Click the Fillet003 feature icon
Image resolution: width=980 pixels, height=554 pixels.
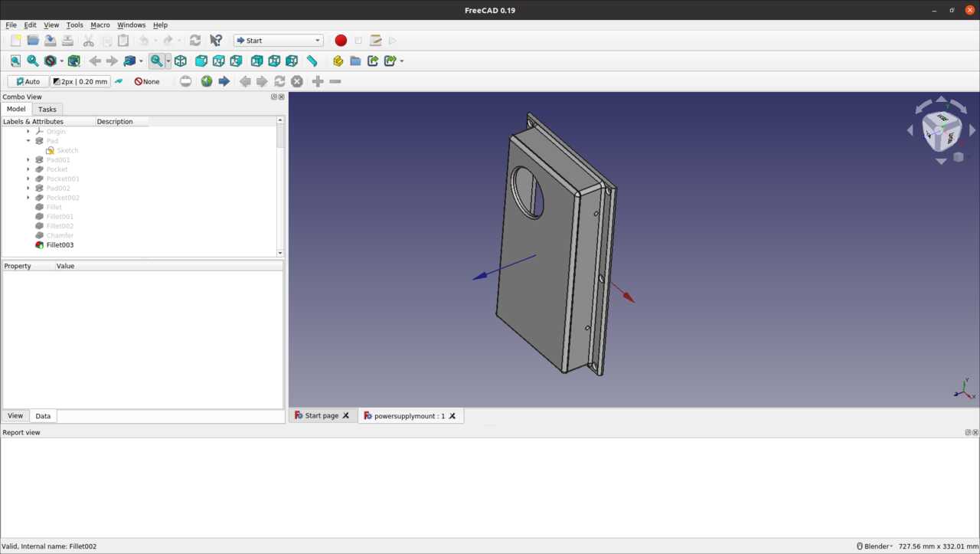(40, 245)
